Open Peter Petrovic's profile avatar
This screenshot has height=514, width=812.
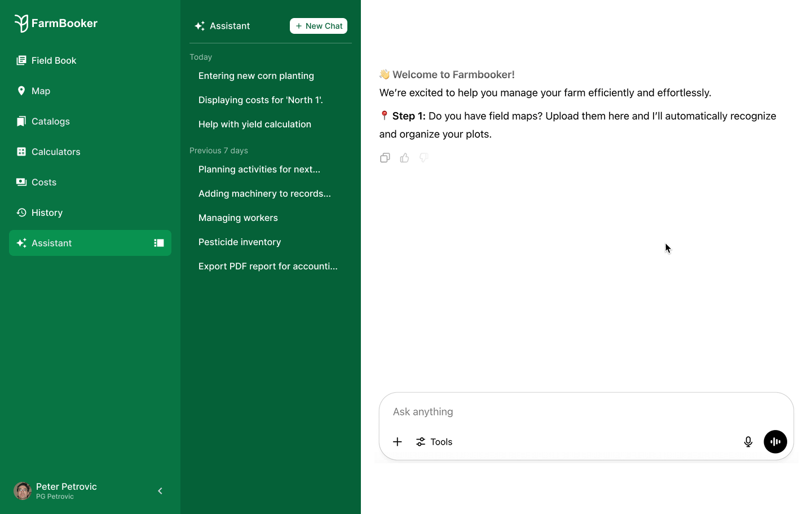[x=23, y=491]
